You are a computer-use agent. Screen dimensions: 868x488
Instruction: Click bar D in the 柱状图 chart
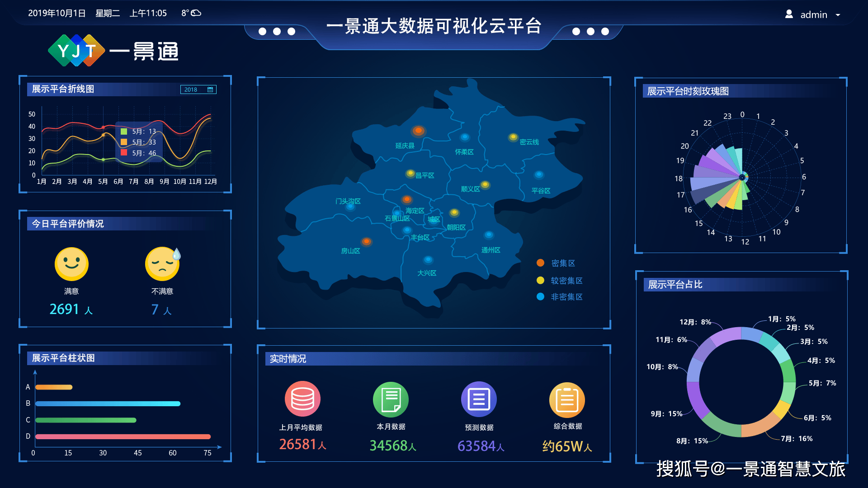tap(123, 436)
